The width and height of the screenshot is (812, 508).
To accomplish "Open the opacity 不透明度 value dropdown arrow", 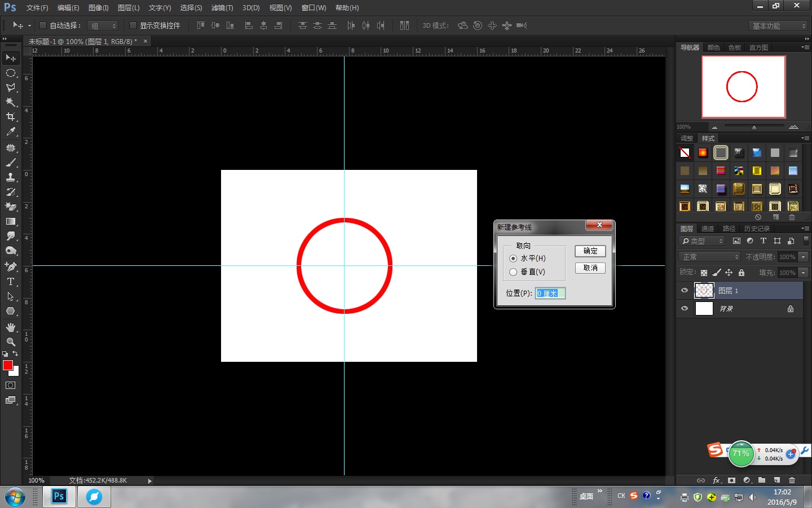I will (x=804, y=257).
